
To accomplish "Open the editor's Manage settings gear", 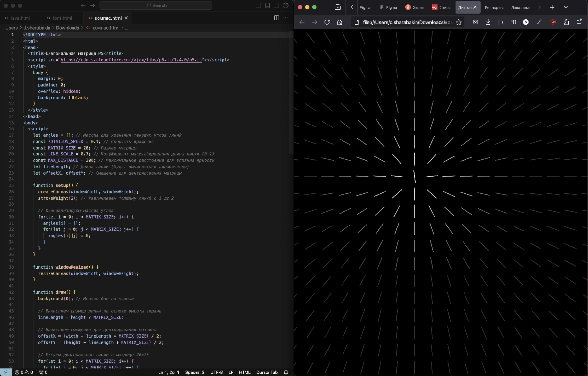I will click(286, 5).
